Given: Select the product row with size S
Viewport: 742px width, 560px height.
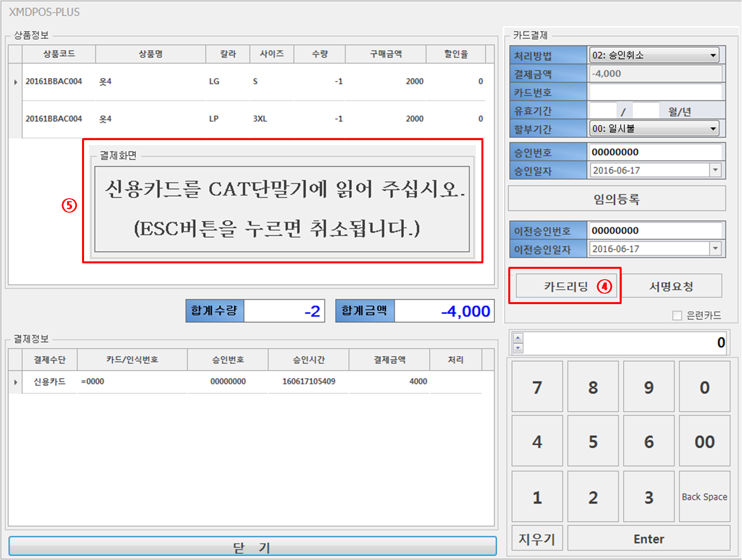Looking at the screenshot, I should click(254, 81).
